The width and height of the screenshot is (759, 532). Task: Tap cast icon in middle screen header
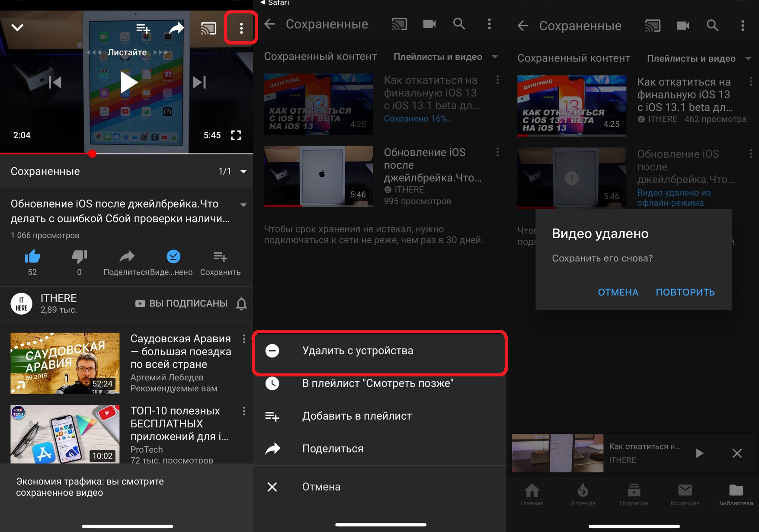tap(399, 24)
